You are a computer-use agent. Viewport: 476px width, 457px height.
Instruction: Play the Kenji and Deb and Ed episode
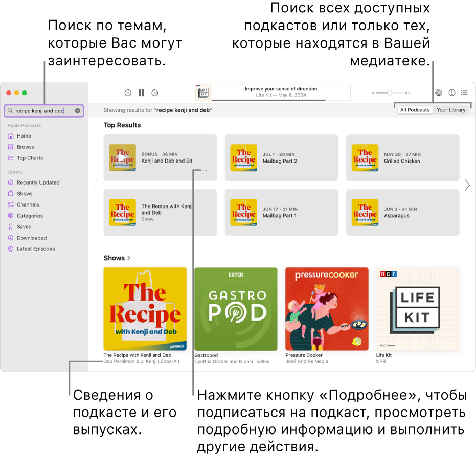(x=122, y=158)
